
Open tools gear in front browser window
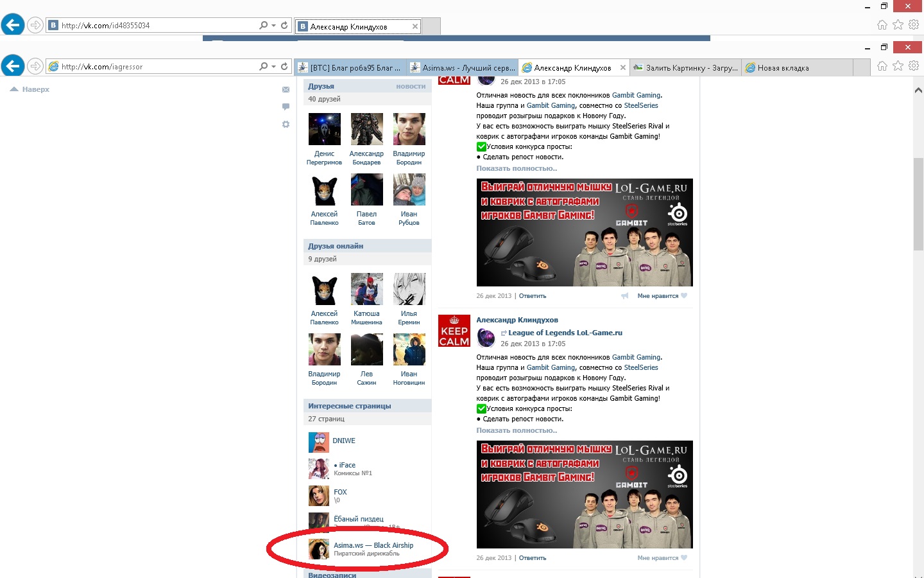point(914,66)
